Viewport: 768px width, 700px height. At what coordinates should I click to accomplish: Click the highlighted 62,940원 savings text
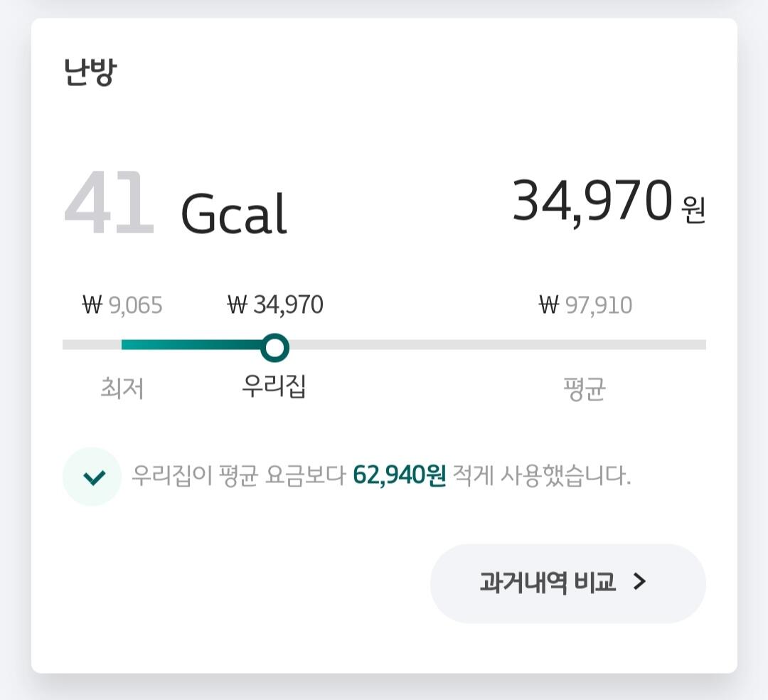coord(399,476)
